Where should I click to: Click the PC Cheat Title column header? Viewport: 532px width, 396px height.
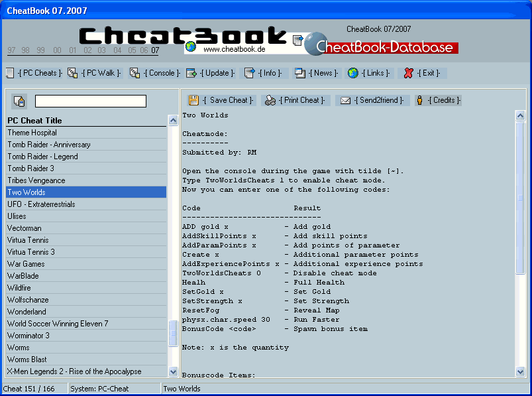[87, 121]
